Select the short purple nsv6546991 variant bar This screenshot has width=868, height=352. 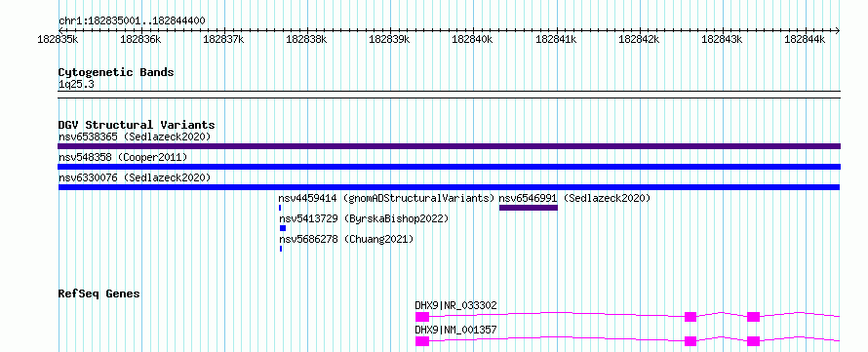pyautogui.click(x=528, y=208)
